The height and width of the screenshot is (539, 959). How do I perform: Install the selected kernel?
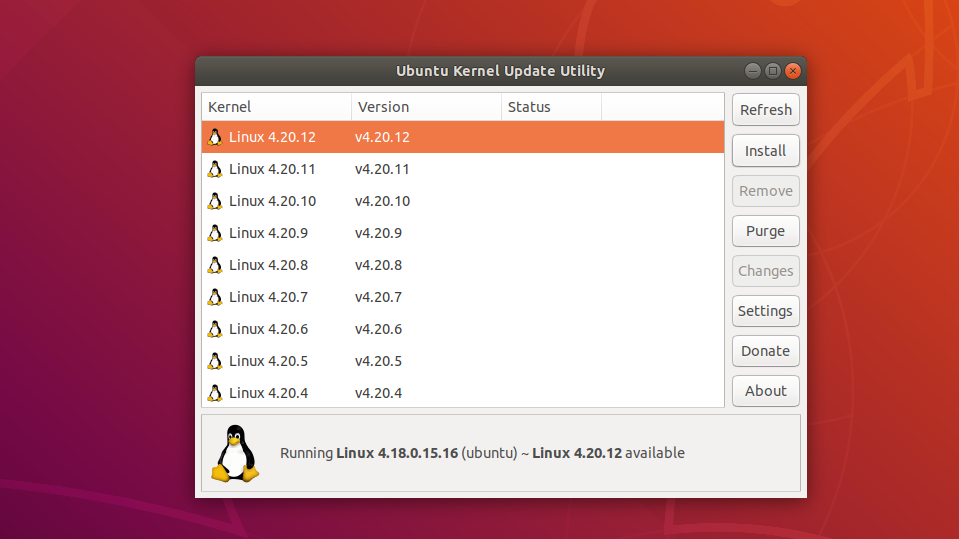pos(766,151)
